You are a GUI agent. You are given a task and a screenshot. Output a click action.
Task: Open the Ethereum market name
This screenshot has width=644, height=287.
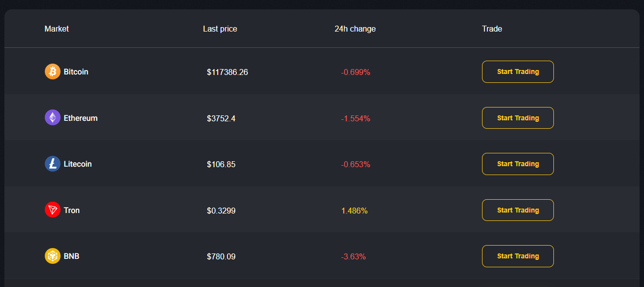(x=81, y=118)
